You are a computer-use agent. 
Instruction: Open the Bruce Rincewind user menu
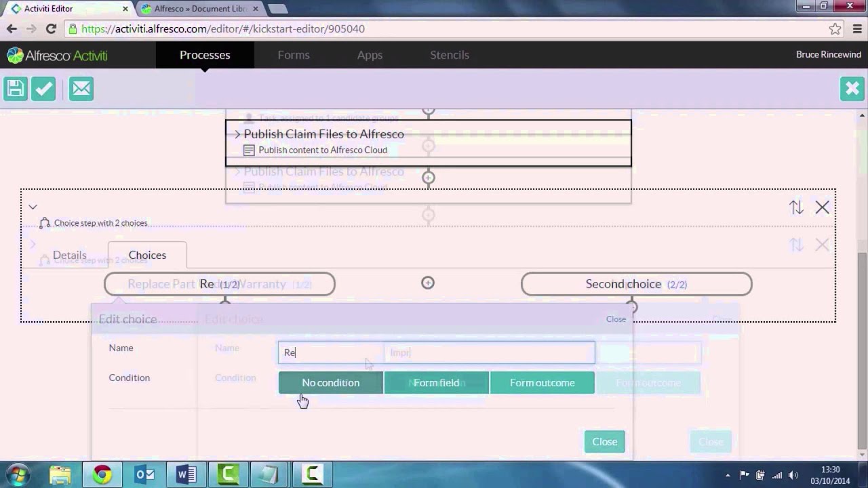(829, 55)
